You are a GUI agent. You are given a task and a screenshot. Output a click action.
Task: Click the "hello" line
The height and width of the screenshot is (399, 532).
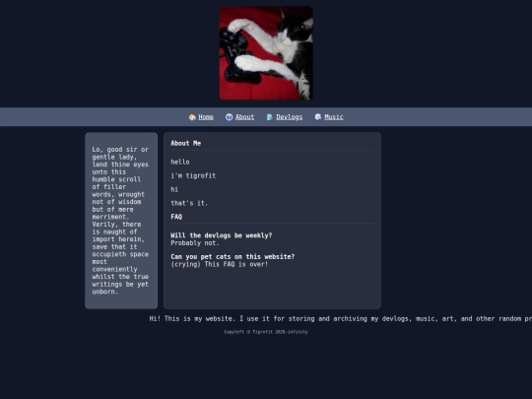tap(180, 162)
